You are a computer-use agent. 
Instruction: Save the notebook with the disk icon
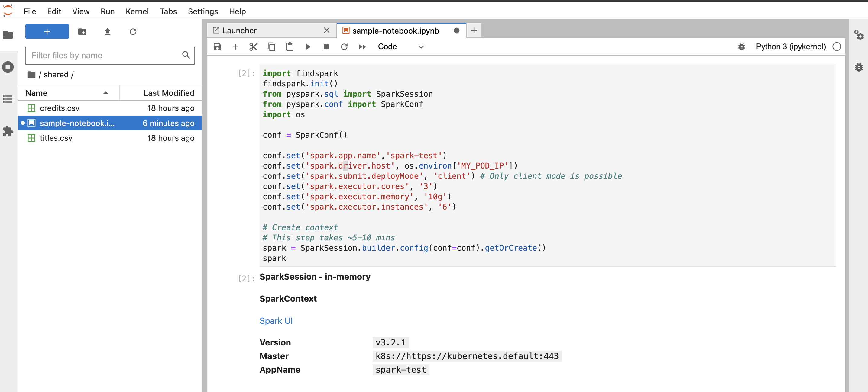tap(217, 47)
